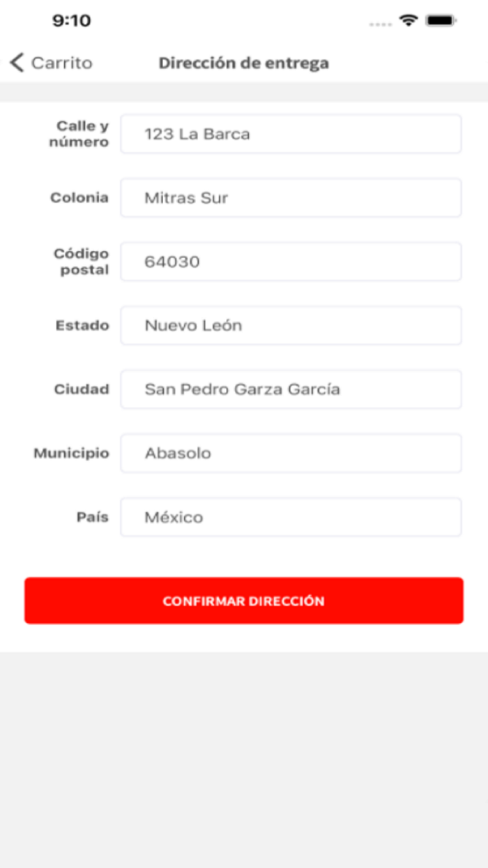Tap the Municipio field showing Abasolo
This screenshot has height=868, width=488.
(x=291, y=453)
